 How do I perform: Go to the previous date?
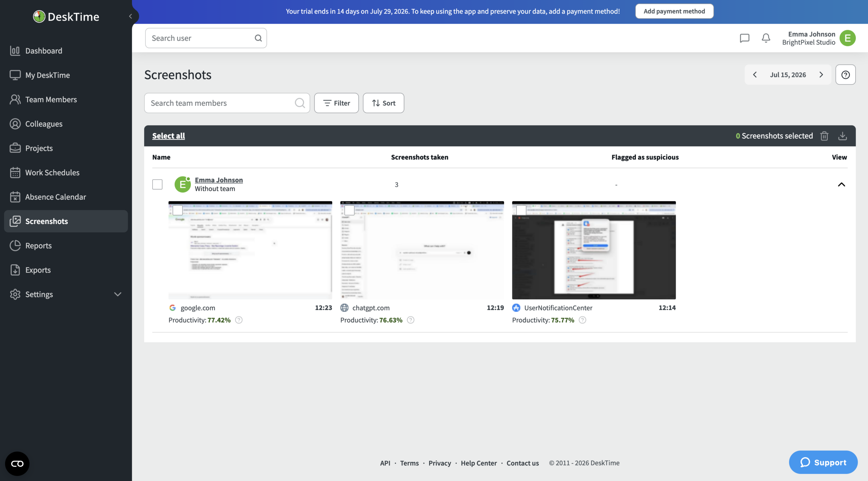[755, 75]
